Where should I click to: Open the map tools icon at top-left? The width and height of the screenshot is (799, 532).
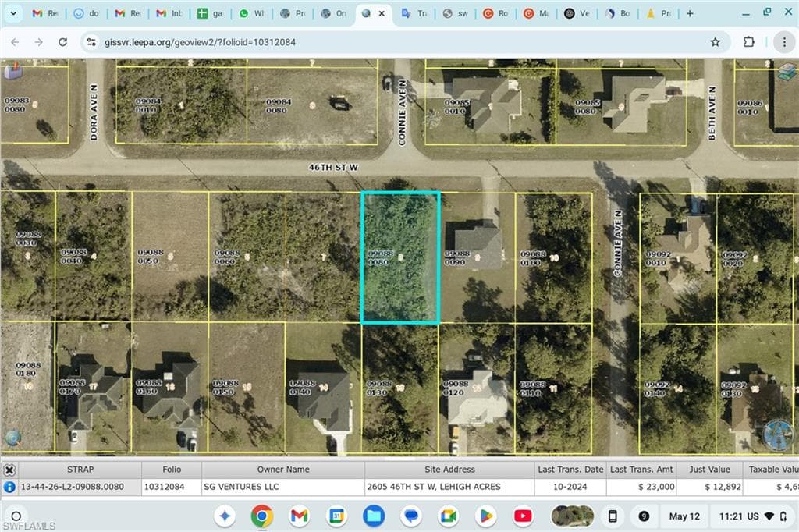[13, 70]
